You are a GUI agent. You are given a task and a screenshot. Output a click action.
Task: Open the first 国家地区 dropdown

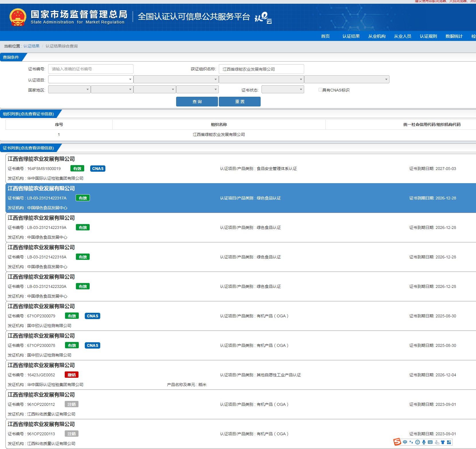tap(69, 90)
